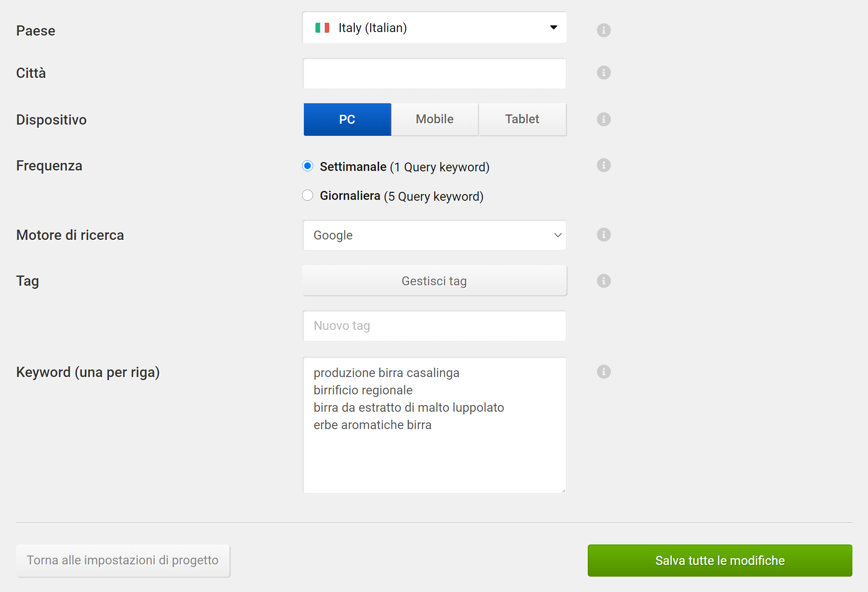
Task: Open info tooltip for Dispositivo
Action: click(603, 119)
